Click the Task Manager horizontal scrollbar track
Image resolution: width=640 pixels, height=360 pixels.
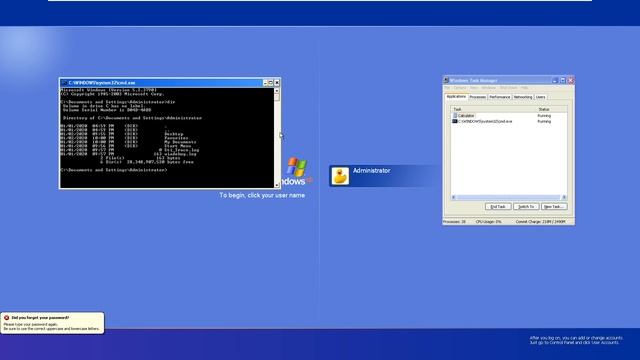(509, 197)
